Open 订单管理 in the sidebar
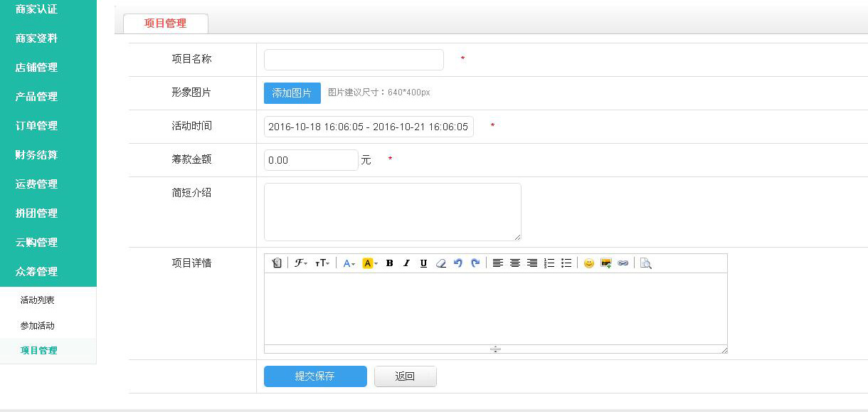This screenshot has height=412, width=868. coord(37,126)
